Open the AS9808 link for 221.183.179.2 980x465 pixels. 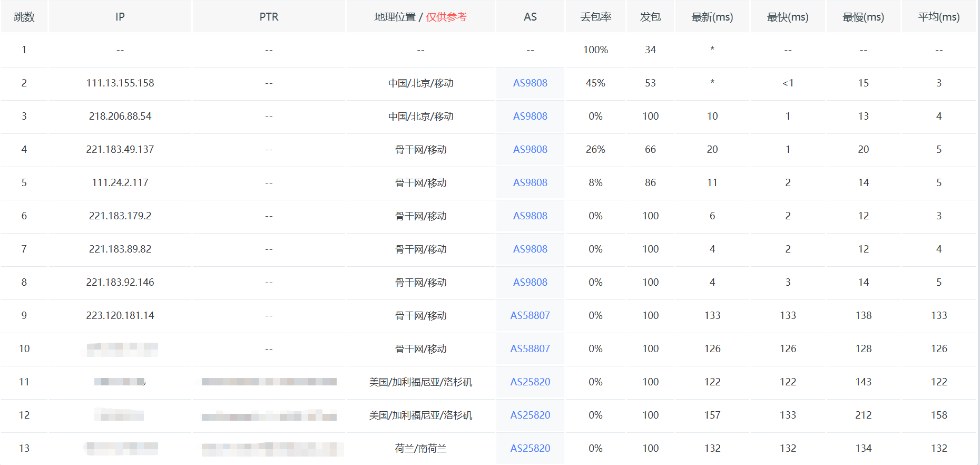pyautogui.click(x=530, y=216)
